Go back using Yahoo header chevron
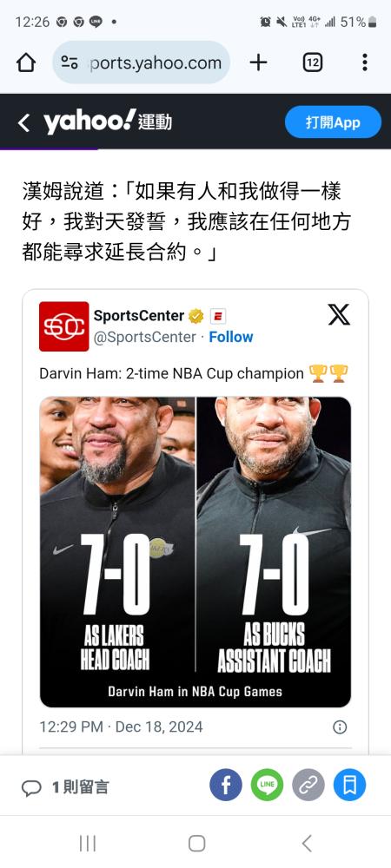391x868 pixels. coord(23,122)
